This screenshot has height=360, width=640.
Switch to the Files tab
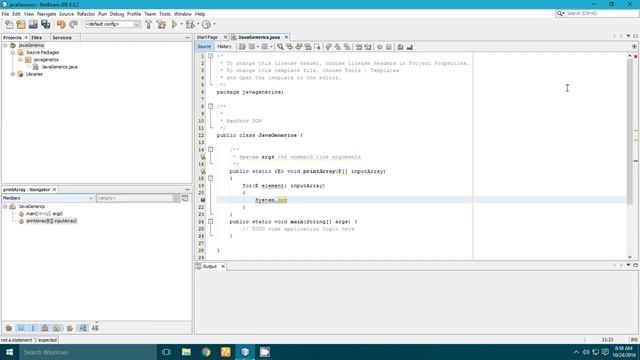click(37, 38)
